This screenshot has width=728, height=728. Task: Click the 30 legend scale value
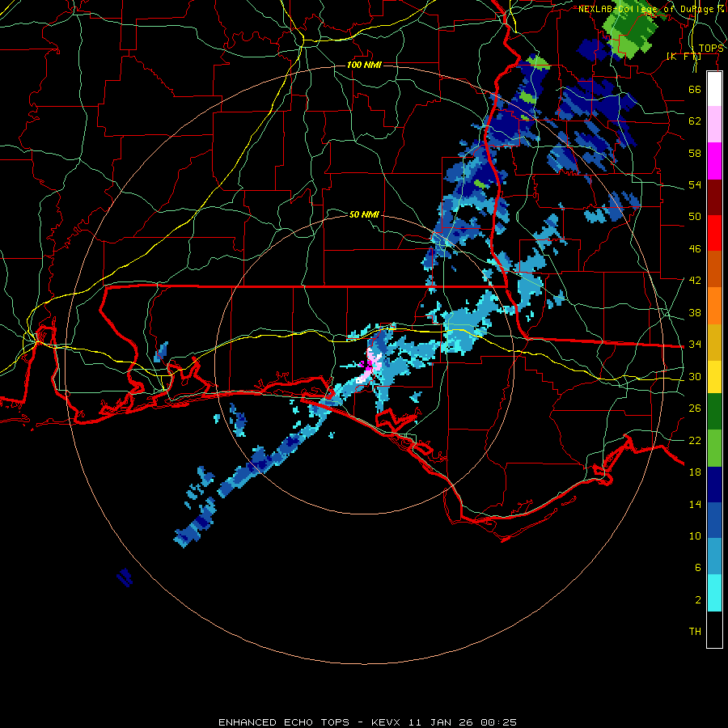tap(695, 376)
